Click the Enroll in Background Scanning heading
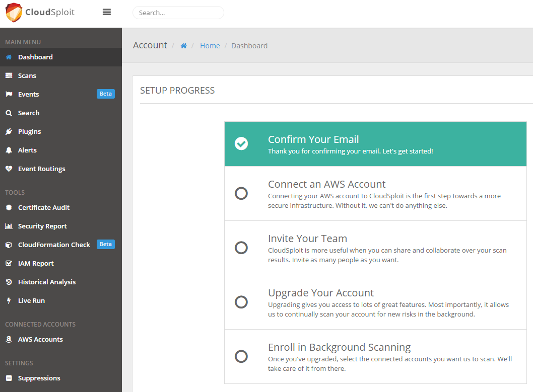The width and height of the screenshot is (533, 392). 339,347
